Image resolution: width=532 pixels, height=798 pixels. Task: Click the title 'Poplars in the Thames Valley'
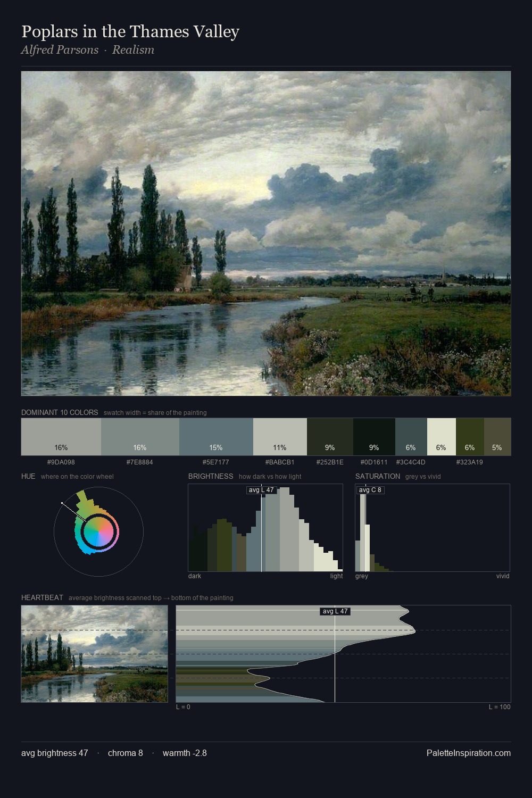130,31
